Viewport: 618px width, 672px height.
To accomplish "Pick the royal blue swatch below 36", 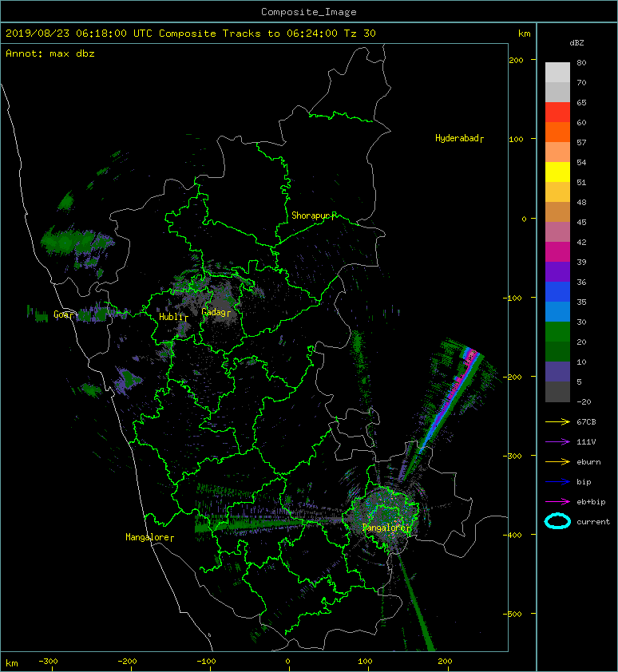I will 557,292.
